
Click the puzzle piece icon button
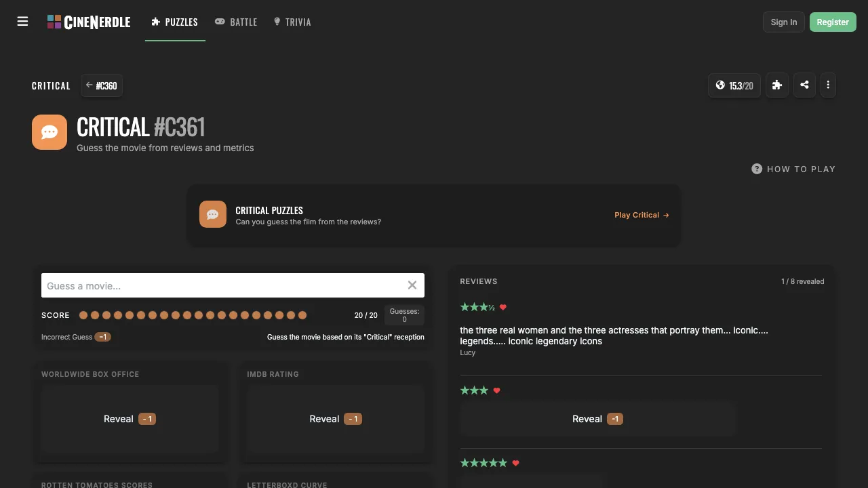(x=777, y=85)
